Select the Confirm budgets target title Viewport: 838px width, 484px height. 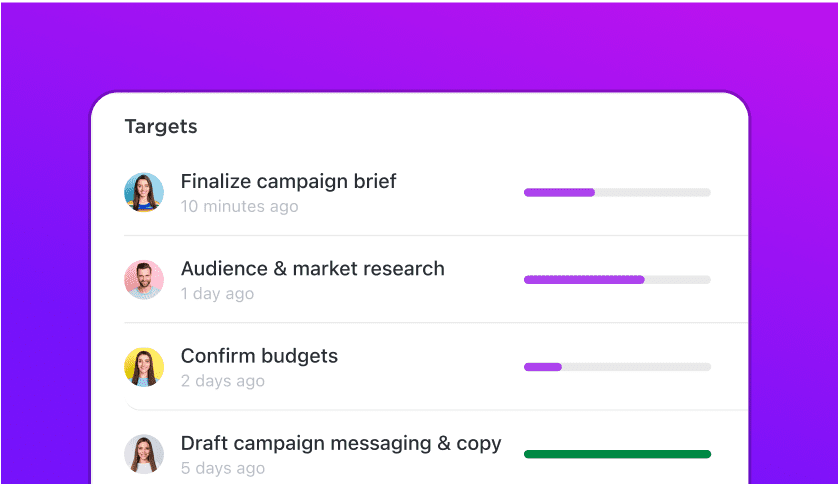click(x=259, y=356)
